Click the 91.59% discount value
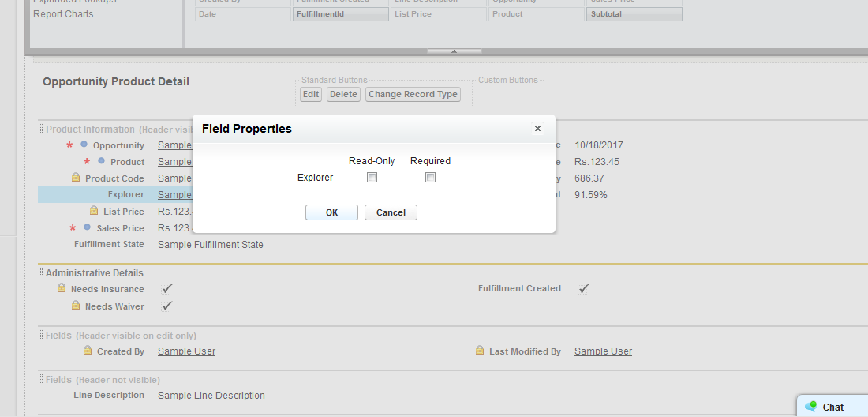Image resolution: width=868 pixels, height=417 pixels. [591, 195]
